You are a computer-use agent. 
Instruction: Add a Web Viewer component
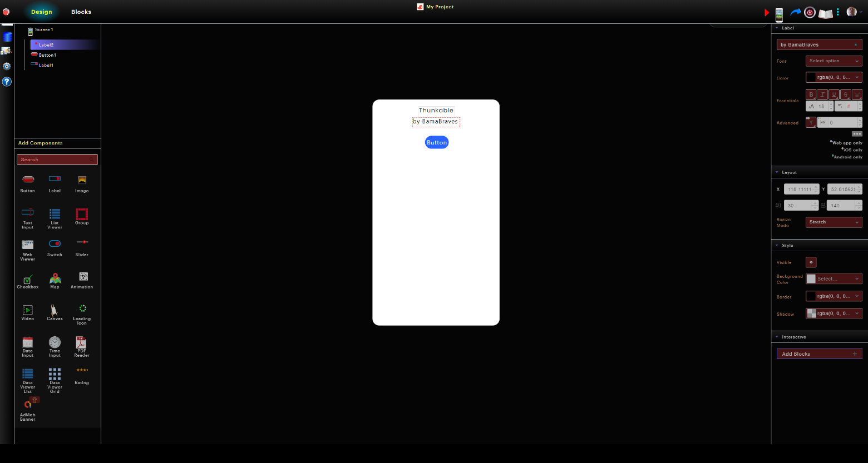coord(28,250)
